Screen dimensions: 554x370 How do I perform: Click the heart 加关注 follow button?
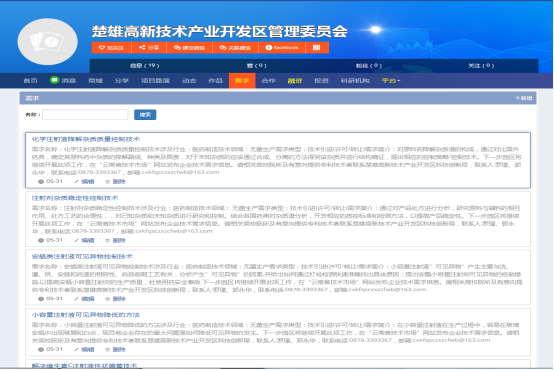111,47
